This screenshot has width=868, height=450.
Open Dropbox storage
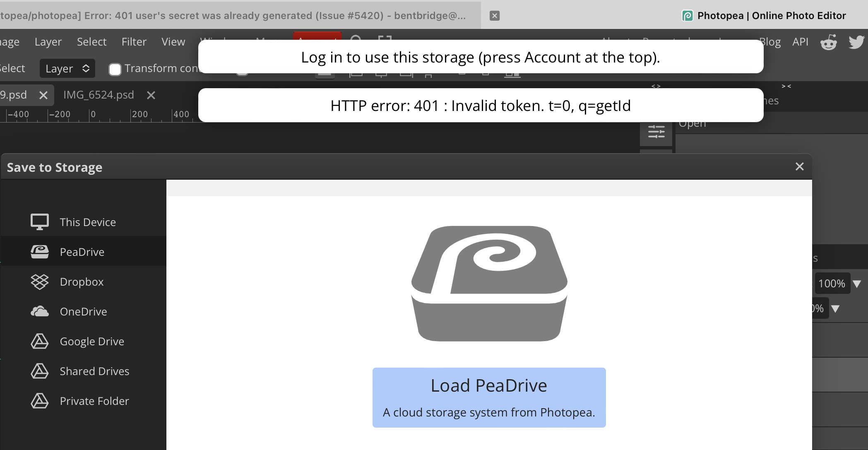click(x=82, y=282)
